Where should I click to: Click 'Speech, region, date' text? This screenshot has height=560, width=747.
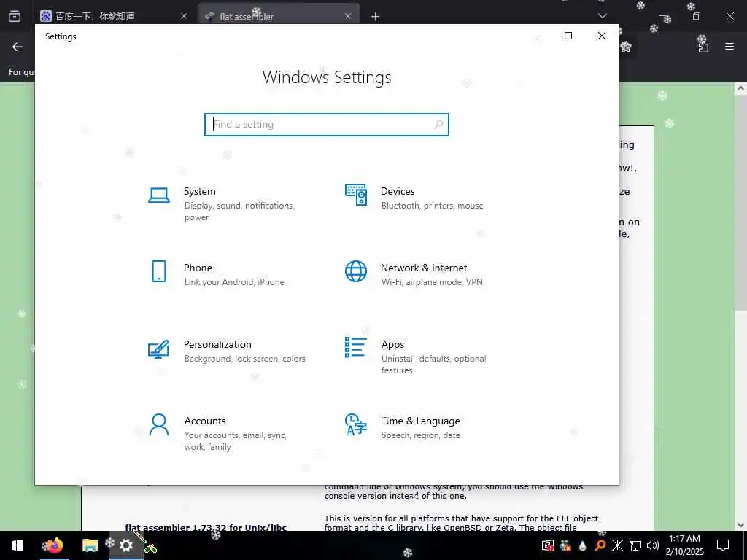[421, 435]
